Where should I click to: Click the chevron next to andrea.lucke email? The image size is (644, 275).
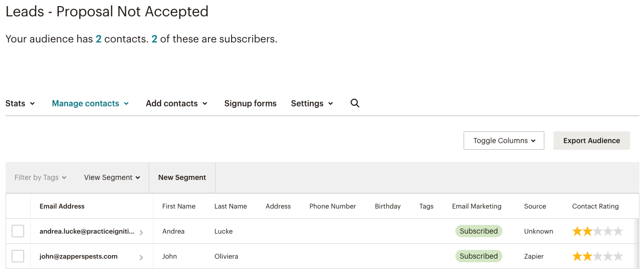tap(141, 232)
